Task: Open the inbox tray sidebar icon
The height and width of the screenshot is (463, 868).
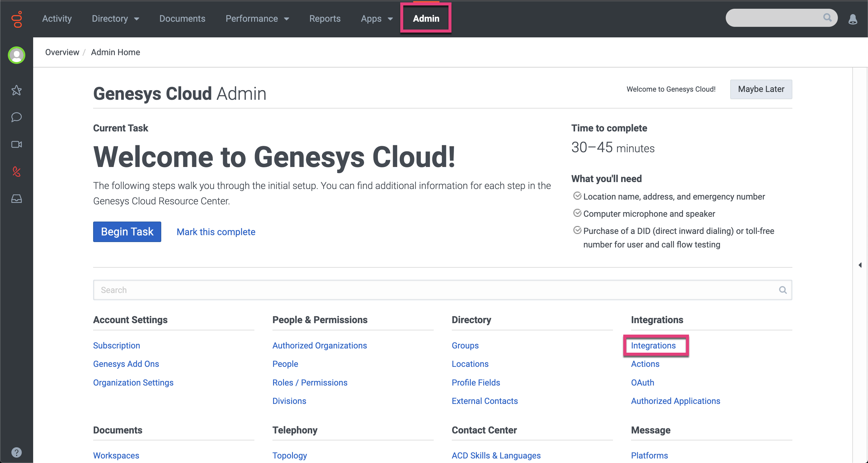Action: tap(17, 199)
